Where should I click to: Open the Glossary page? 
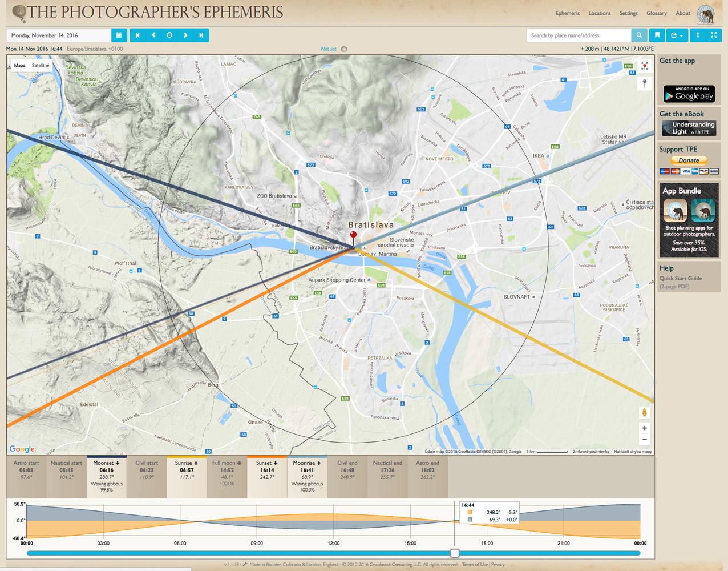(x=656, y=13)
